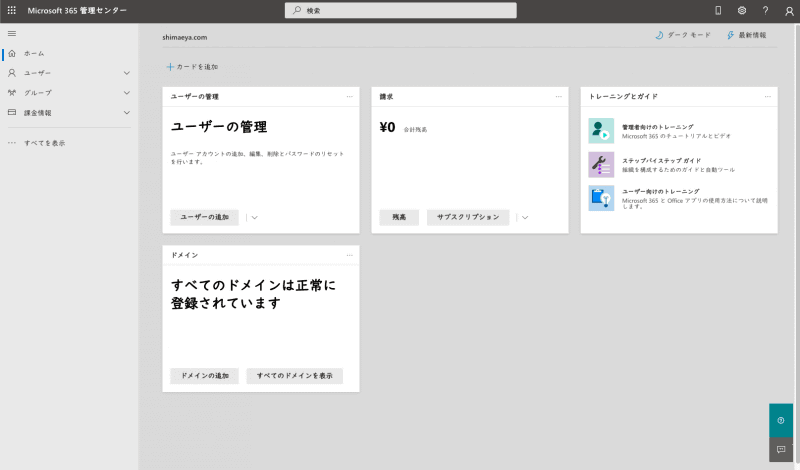Click the 管理者向けのトレーニング icon

tap(601, 131)
